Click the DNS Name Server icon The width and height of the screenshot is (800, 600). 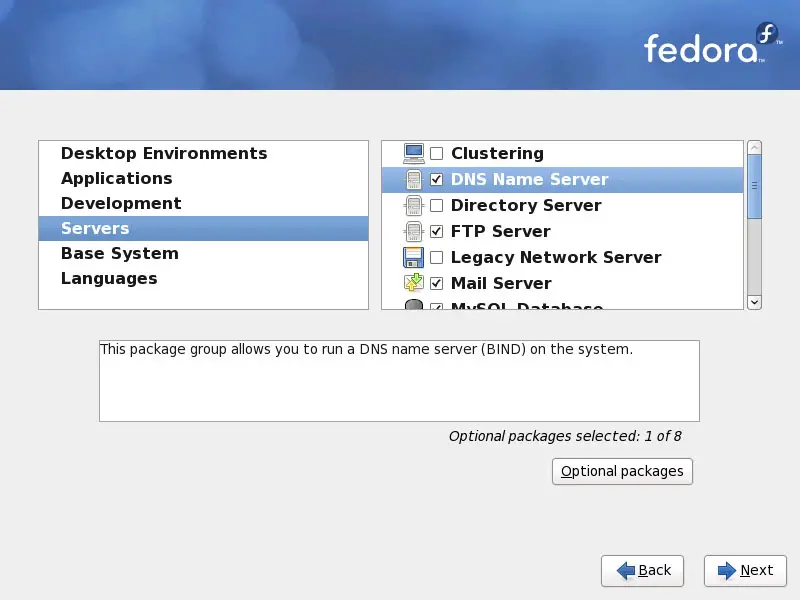pos(413,180)
